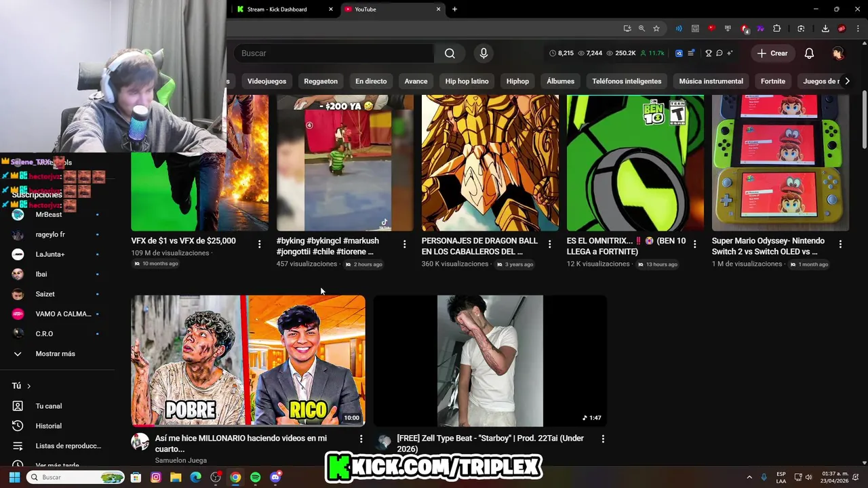
Task: Click the ESP LAA language indicator
Action: [x=781, y=477]
